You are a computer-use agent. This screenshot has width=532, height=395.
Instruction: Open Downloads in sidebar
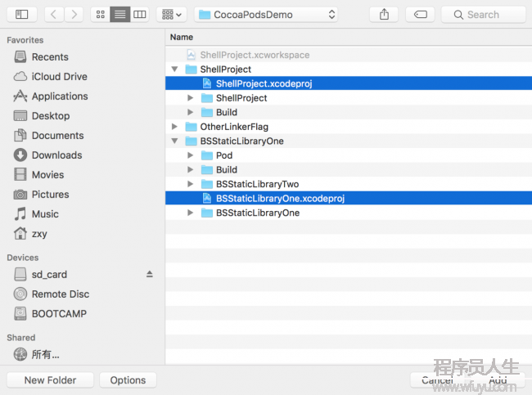pos(47,155)
